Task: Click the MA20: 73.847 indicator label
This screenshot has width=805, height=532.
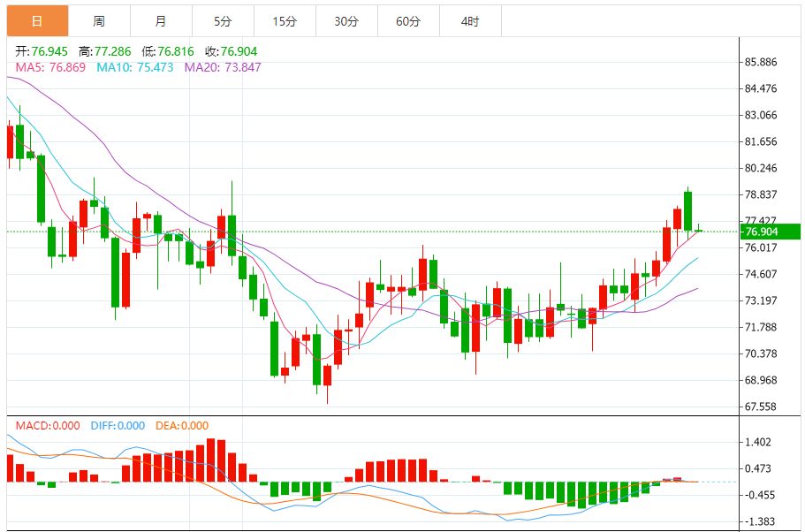Action: click(223, 67)
